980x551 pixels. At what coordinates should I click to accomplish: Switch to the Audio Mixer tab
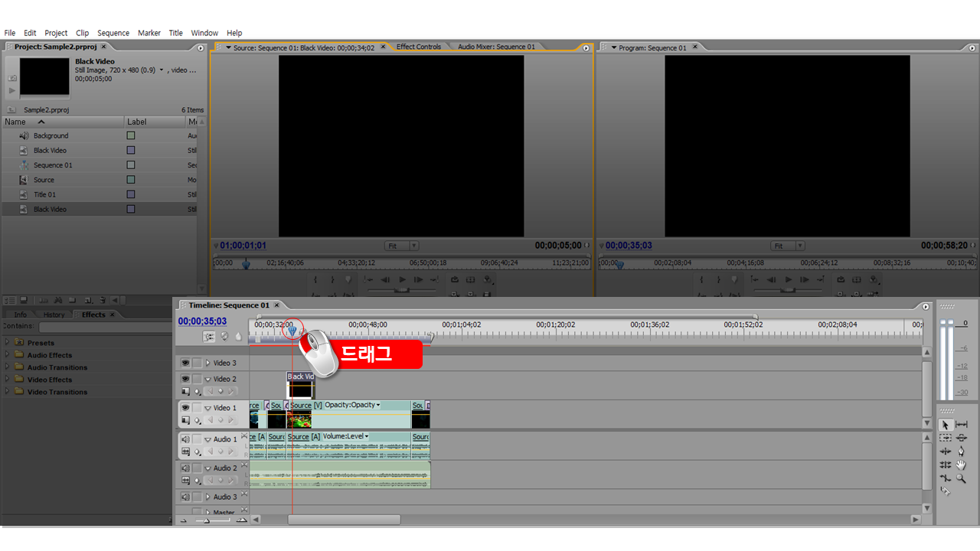point(497,47)
